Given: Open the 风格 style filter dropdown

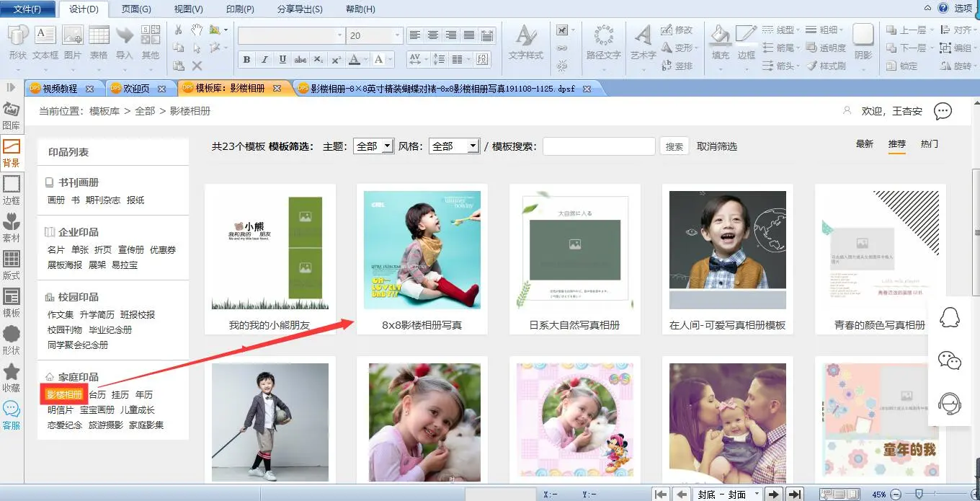Looking at the screenshot, I should point(453,146).
